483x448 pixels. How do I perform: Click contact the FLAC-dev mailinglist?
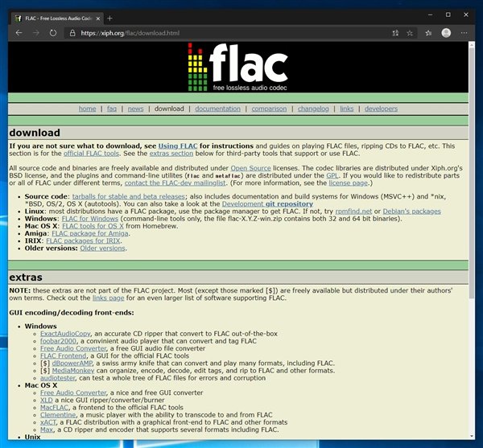[175, 183]
